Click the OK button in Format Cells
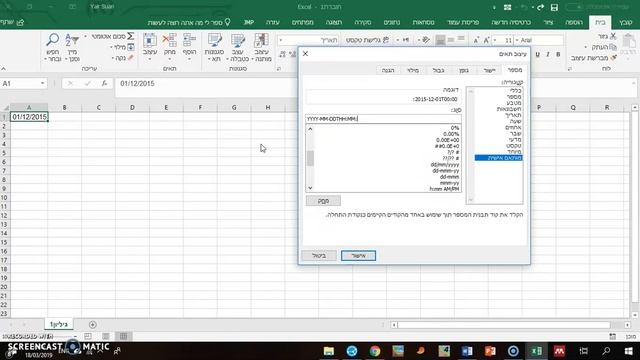The width and height of the screenshot is (640, 360). 358,256
